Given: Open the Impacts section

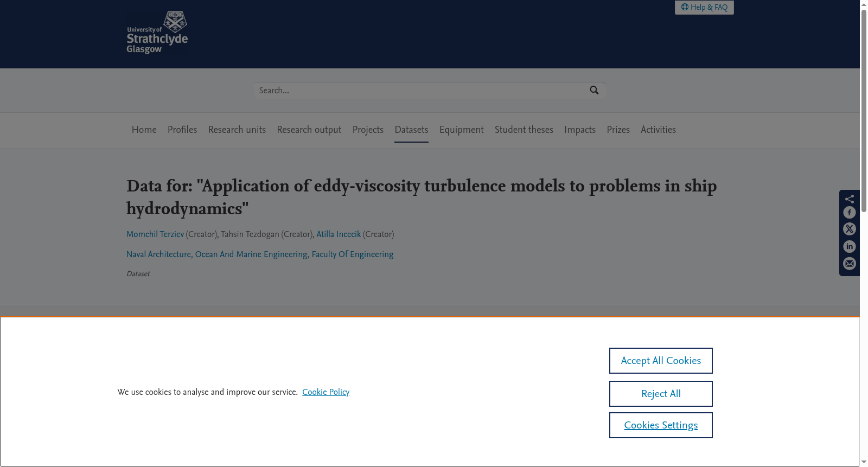Looking at the screenshot, I should click(580, 130).
